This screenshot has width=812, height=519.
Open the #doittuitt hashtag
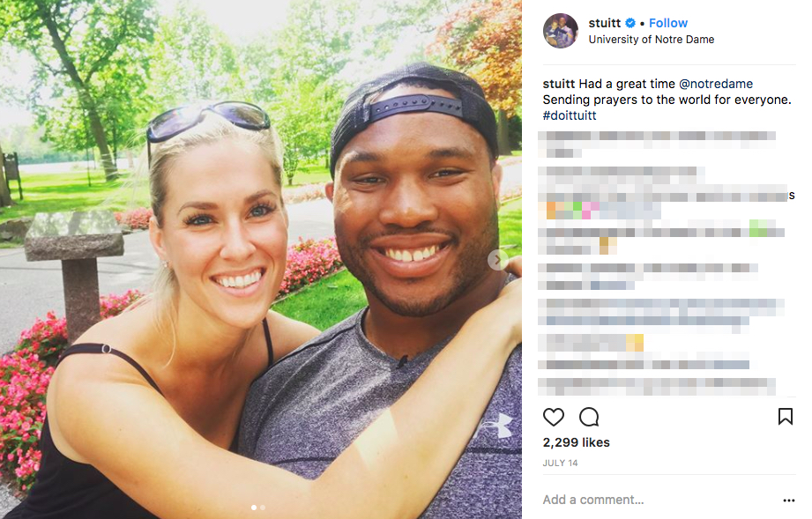point(570,115)
